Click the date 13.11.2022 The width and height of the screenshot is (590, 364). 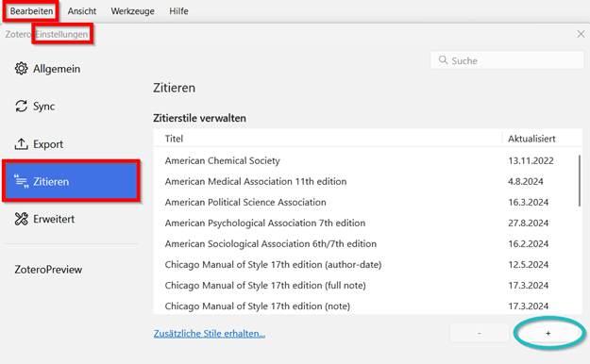(531, 160)
